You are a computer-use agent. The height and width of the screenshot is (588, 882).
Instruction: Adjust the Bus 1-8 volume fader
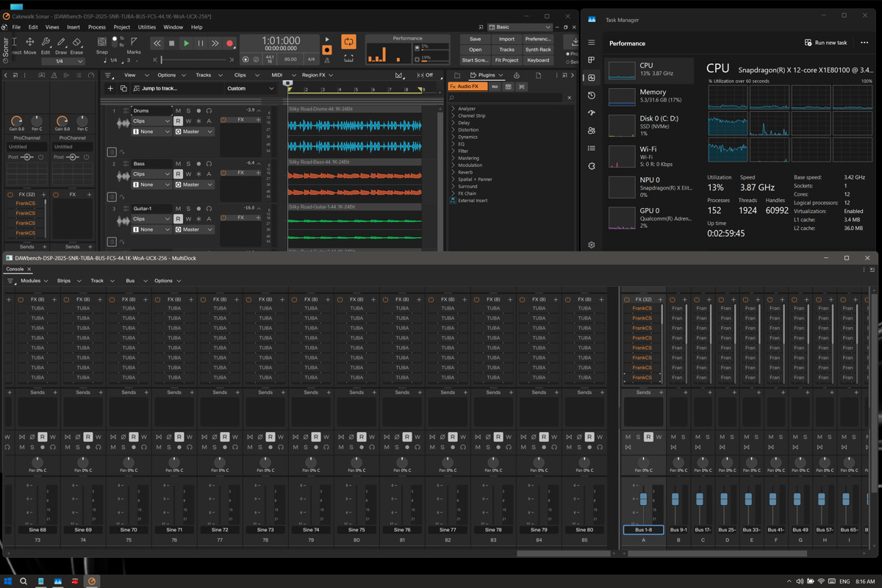click(644, 499)
